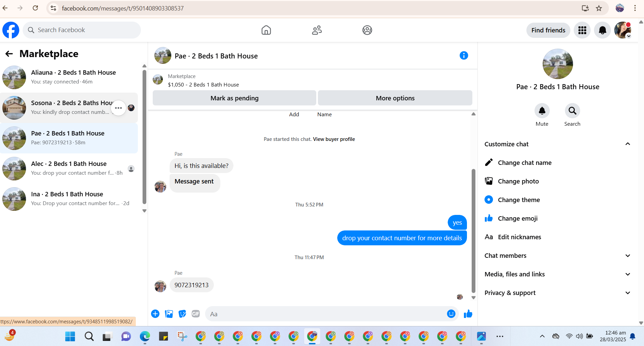Open the Aliauna conversation

pyautogui.click(x=69, y=77)
